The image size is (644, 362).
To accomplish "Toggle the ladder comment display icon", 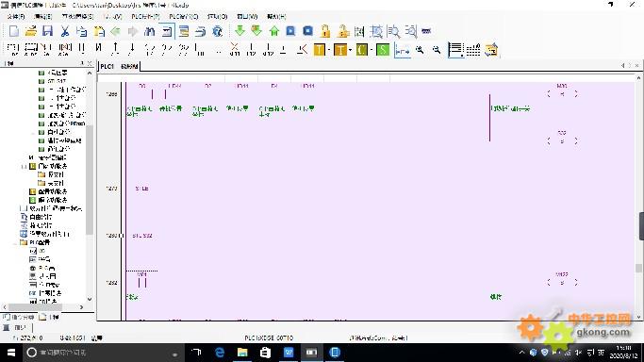I will pyautogui.click(x=455, y=50).
